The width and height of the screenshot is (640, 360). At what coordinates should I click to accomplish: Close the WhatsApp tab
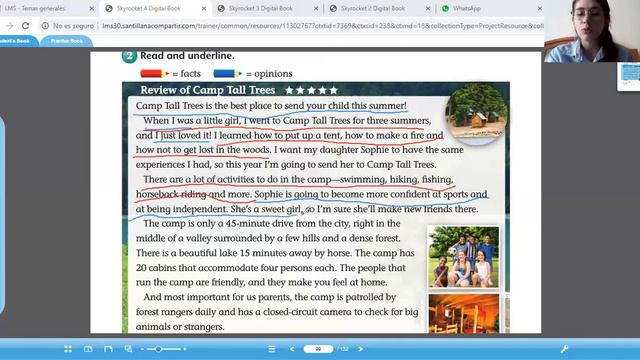pyautogui.click(x=540, y=8)
